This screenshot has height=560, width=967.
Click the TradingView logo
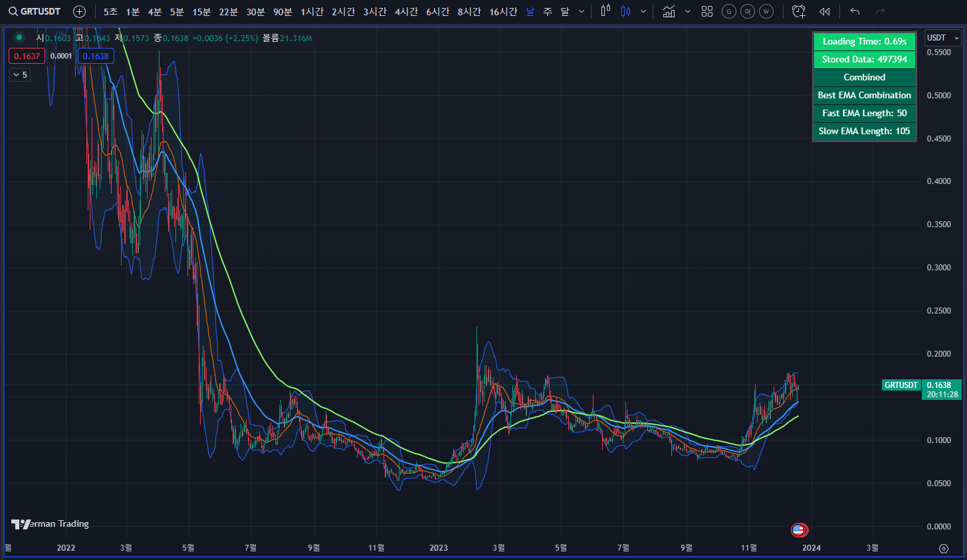21,524
